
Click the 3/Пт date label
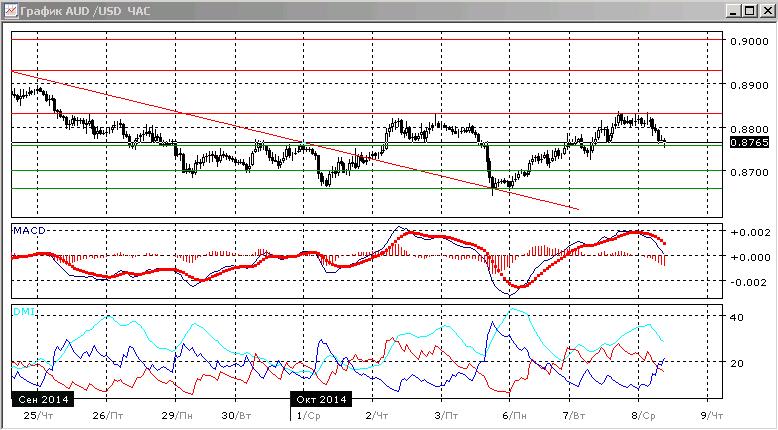click(x=446, y=415)
